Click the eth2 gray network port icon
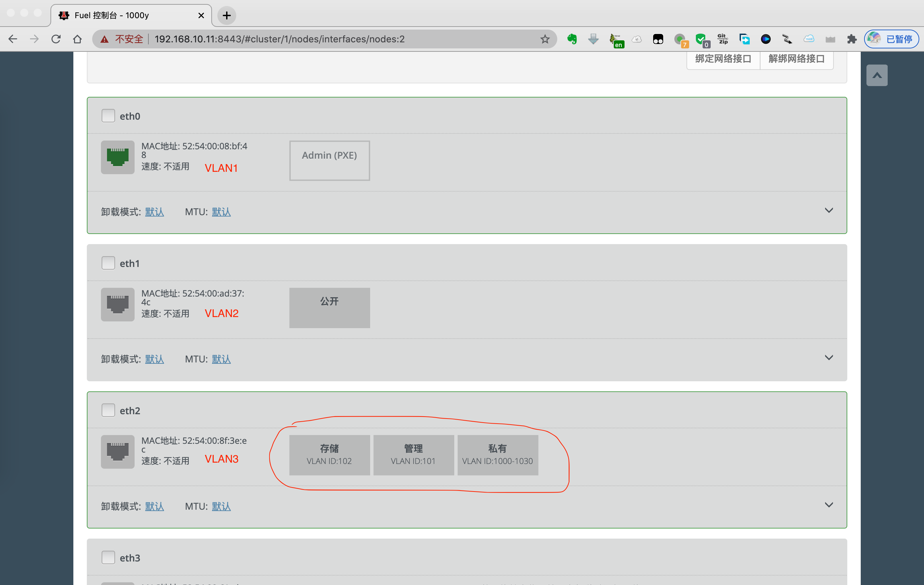The width and height of the screenshot is (924, 585). (118, 452)
